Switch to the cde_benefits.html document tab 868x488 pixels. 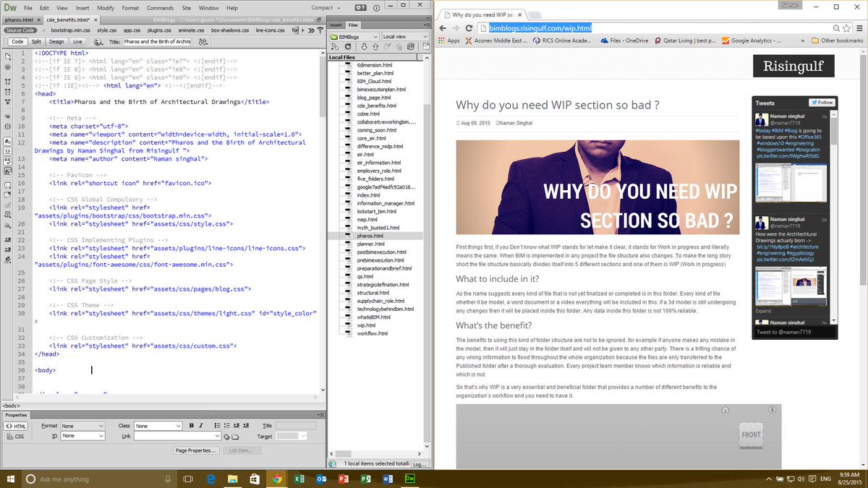[x=67, y=20]
